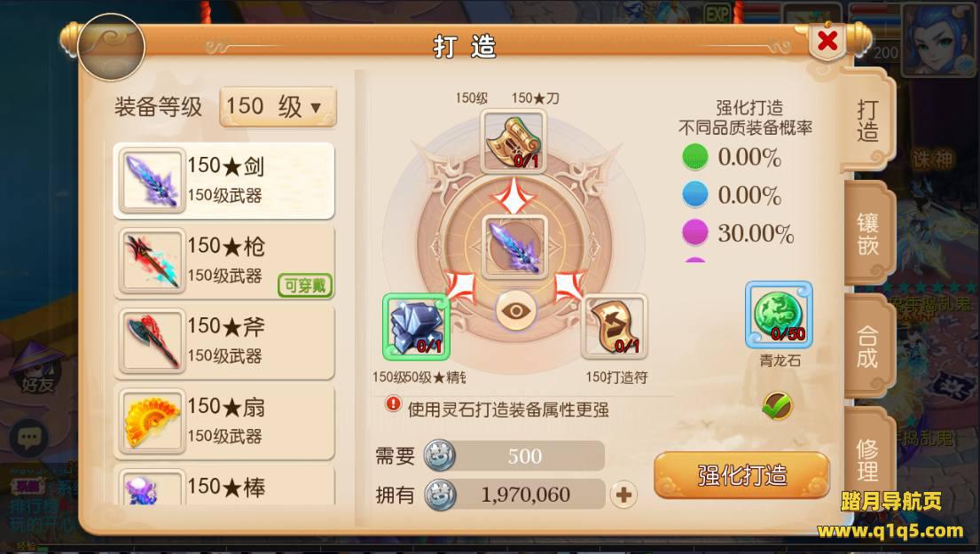
Task: Switch to the 镶嵌 tab
Action: (x=868, y=234)
